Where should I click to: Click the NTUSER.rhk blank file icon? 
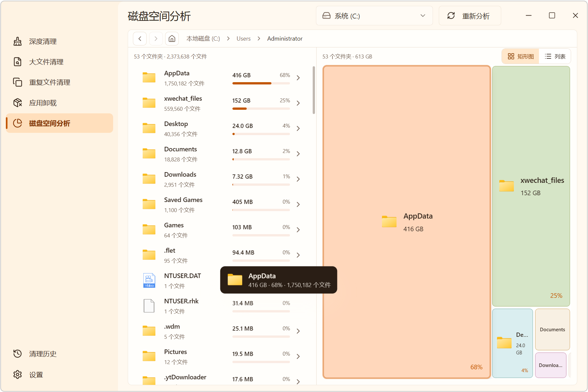click(149, 306)
